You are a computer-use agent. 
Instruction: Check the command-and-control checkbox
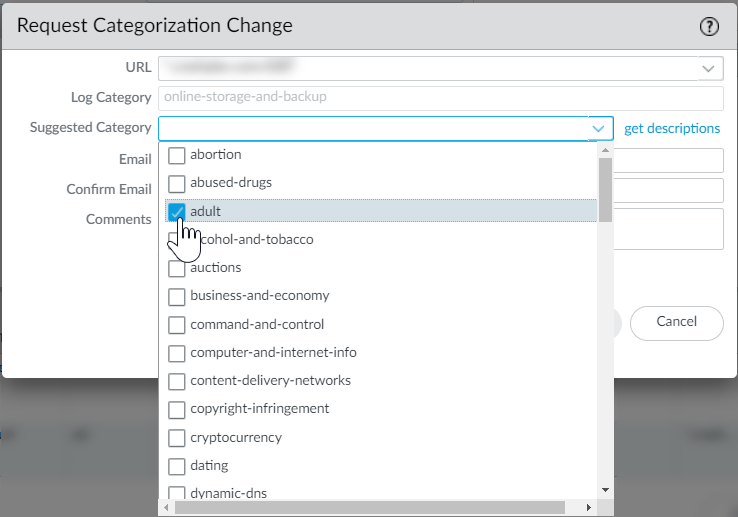tap(176, 325)
